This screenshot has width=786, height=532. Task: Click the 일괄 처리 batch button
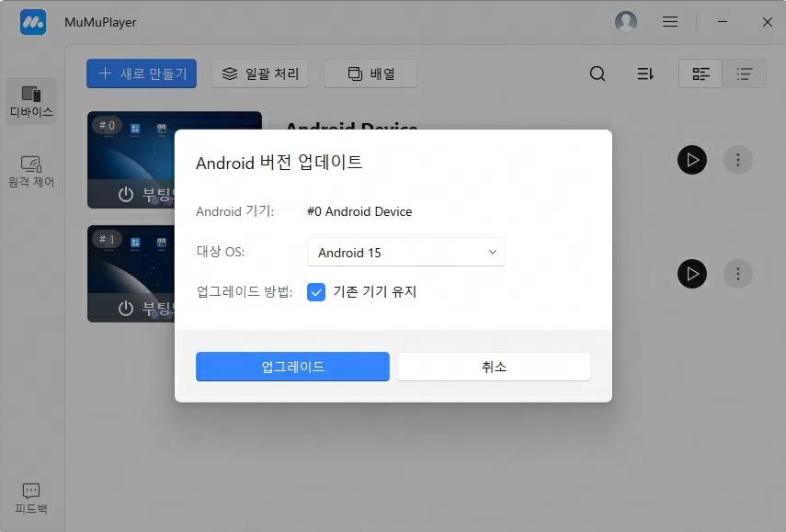260,74
